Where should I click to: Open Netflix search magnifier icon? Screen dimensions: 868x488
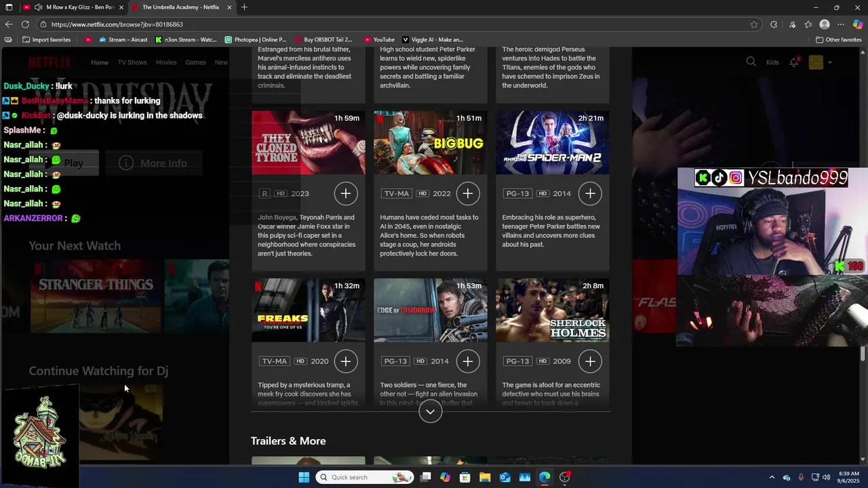click(751, 62)
